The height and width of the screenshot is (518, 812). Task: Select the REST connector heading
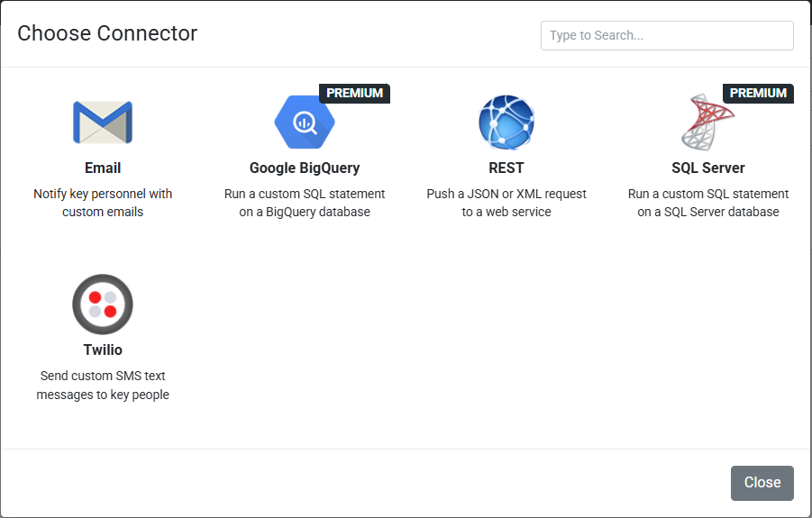pos(506,168)
